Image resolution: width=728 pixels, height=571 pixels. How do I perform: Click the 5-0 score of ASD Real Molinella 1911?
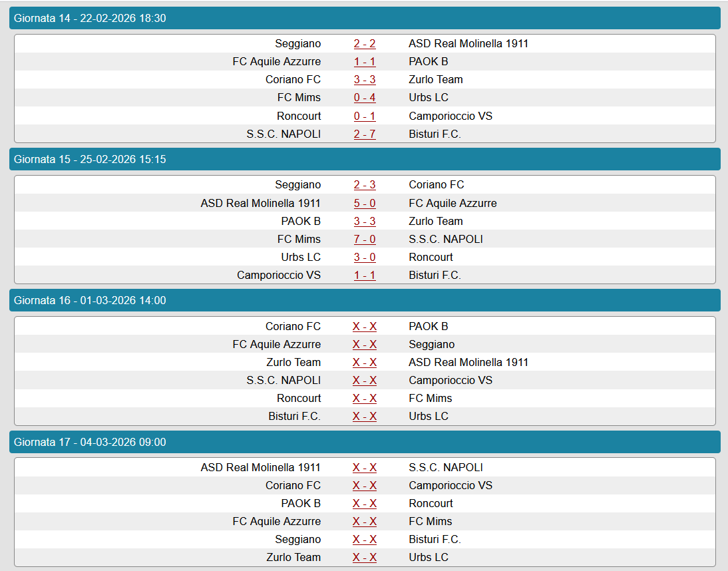point(365,203)
